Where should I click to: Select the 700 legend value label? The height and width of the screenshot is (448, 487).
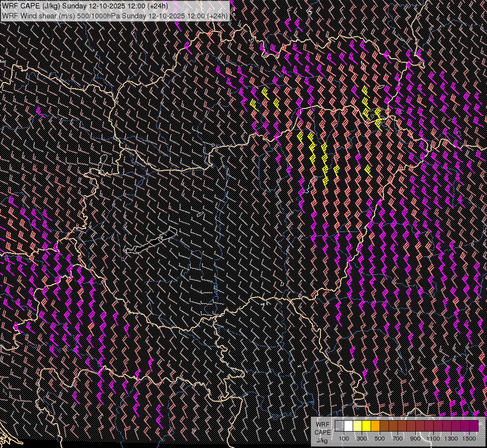(x=397, y=439)
